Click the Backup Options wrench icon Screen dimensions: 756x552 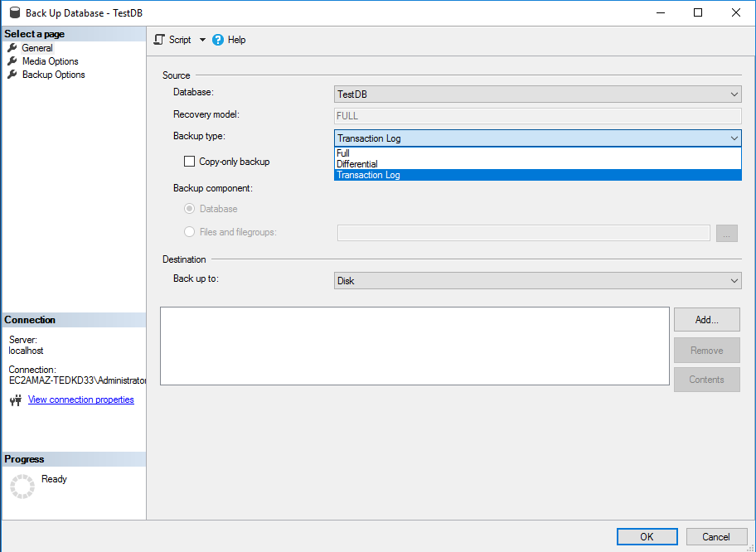coord(12,75)
